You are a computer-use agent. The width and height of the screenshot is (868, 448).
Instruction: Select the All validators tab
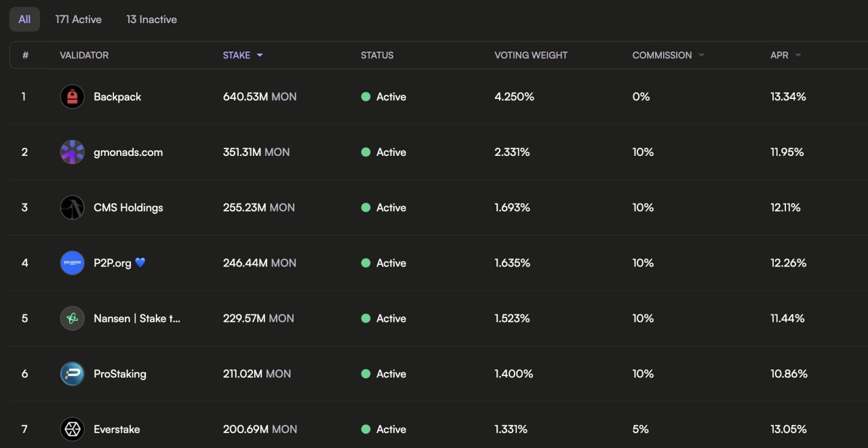24,20
